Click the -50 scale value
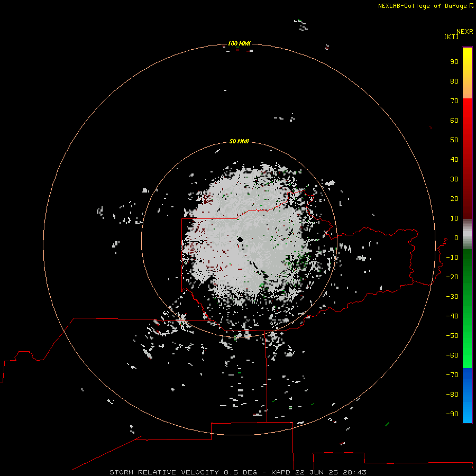 (x=452, y=335)
